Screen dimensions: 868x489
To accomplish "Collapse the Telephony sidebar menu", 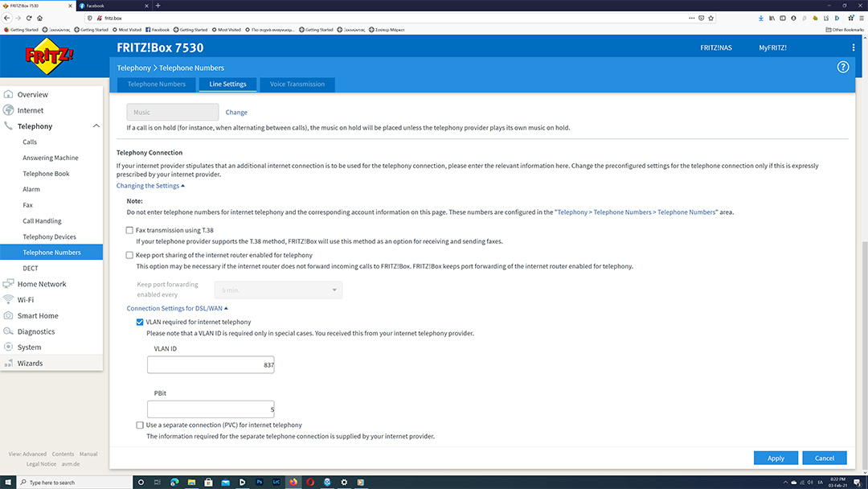I will point(96,125).
